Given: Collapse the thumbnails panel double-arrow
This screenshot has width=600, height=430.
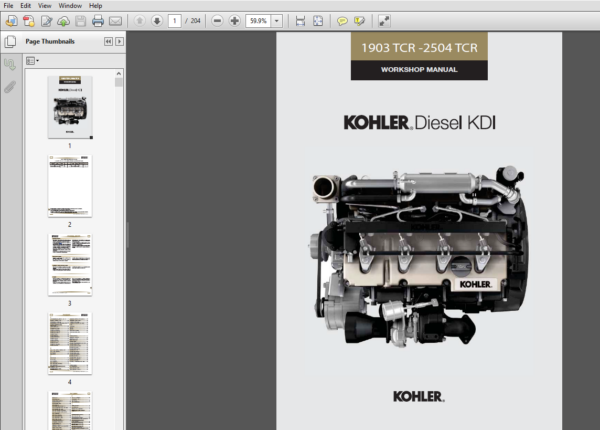Looking at the screenshot, I should pyautogui.click(x=108, y=41).
